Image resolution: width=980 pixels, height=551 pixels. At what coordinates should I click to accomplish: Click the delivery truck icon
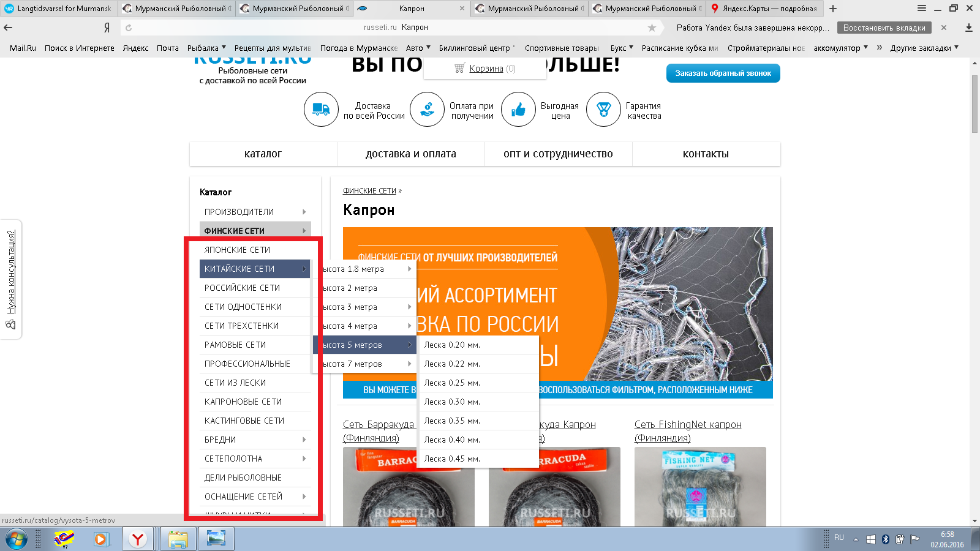[321, 110]
